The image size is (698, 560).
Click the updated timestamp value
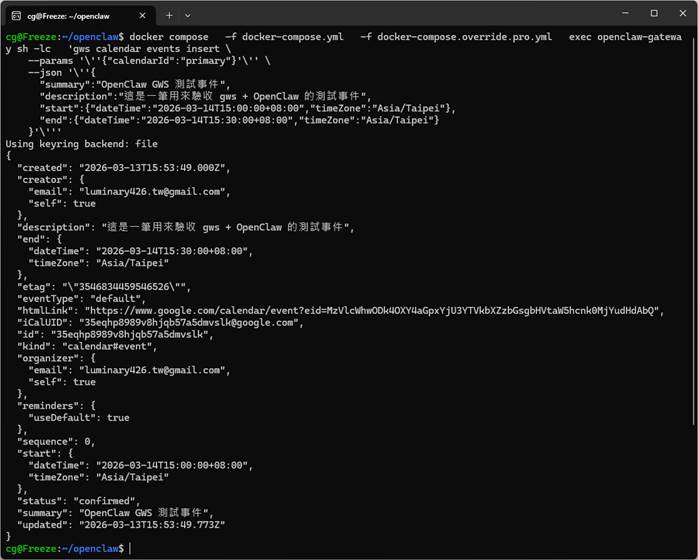(x=153, y=524)
